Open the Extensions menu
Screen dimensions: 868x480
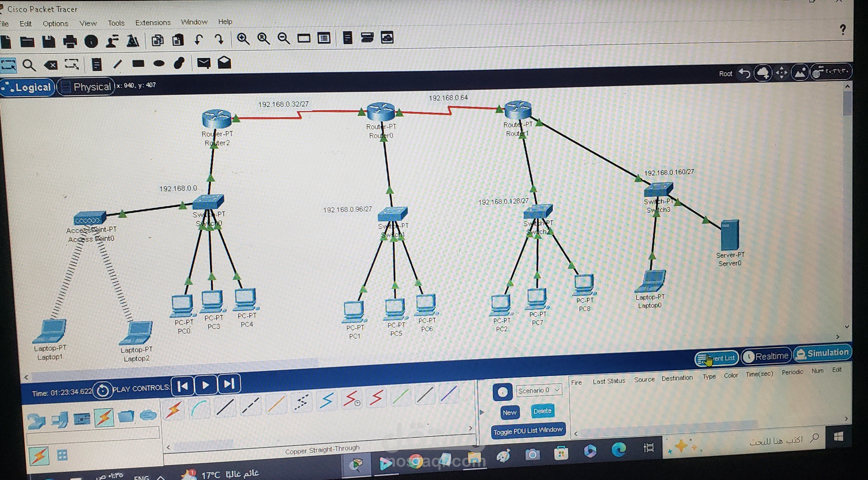click(153, 23)
